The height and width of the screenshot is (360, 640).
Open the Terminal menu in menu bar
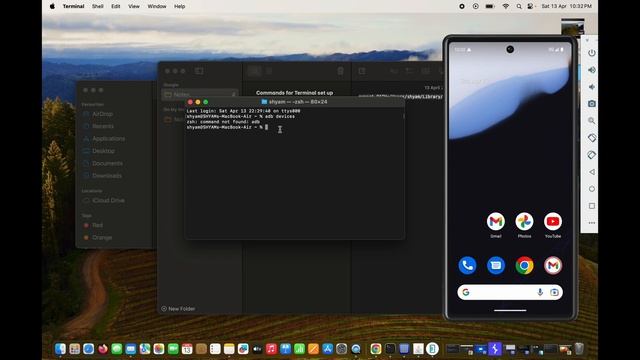click(73, 6)
